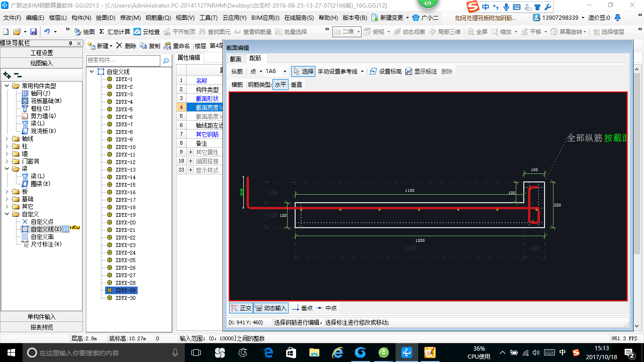Click the undo arrow icon
644x362 pixels.
(47, 32)
